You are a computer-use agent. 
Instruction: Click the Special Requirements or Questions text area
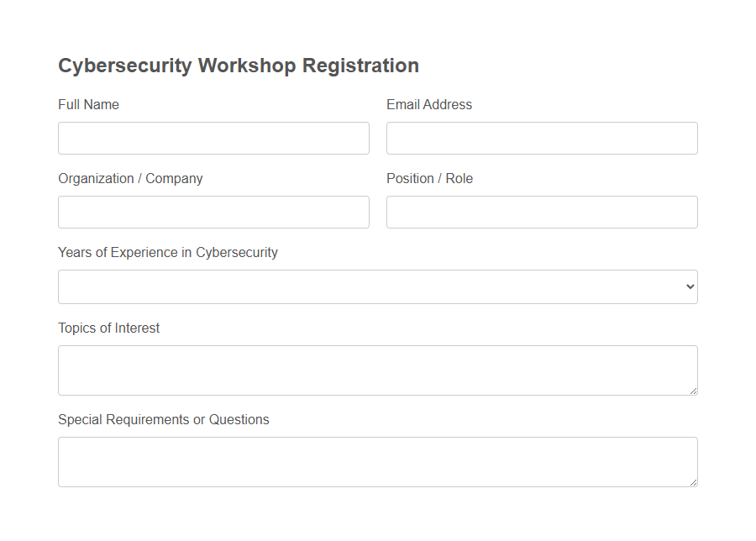click(377, 461)
